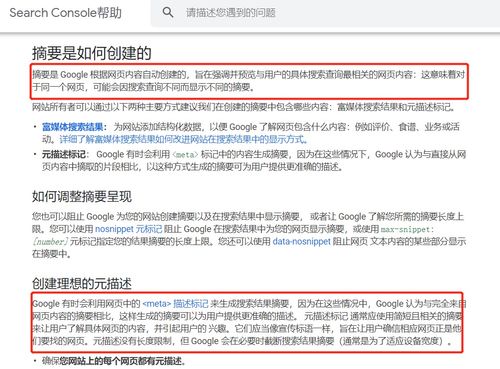Click paragraph starting 您也可以阻止 Google

coord(249,235)
